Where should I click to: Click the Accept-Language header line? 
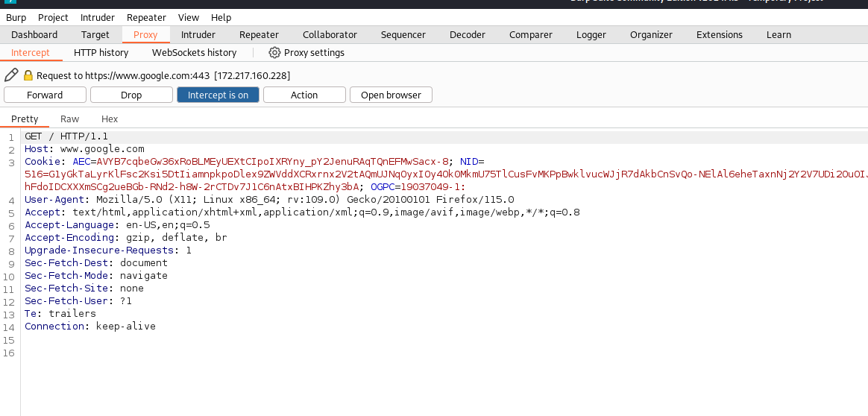coord(117,225)
